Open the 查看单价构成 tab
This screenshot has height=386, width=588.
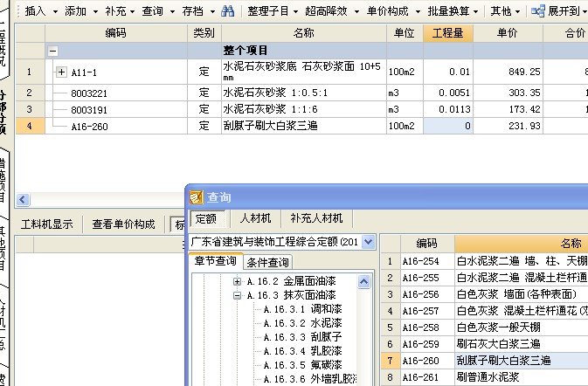(123, 224)
